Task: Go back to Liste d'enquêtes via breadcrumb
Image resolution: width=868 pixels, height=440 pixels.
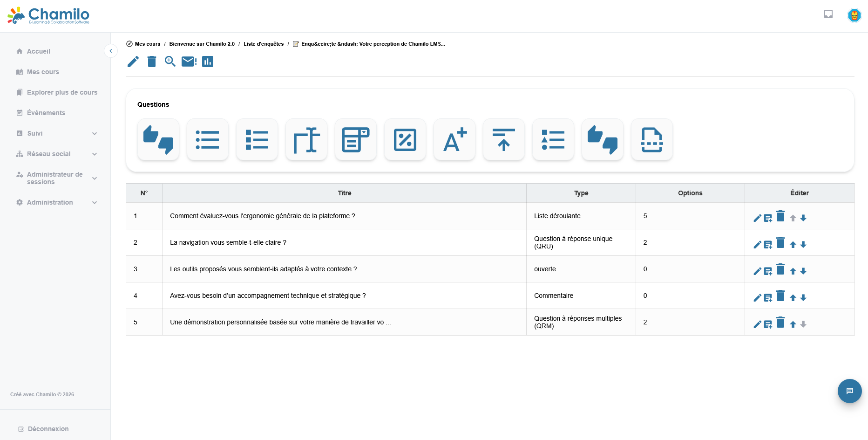Action: click(263, 44)
